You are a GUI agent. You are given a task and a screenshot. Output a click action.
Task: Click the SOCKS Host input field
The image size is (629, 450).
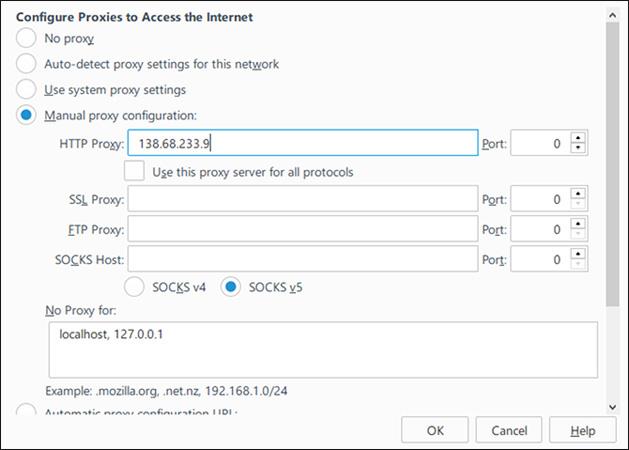pyautogui.click(x=303, y=259)
